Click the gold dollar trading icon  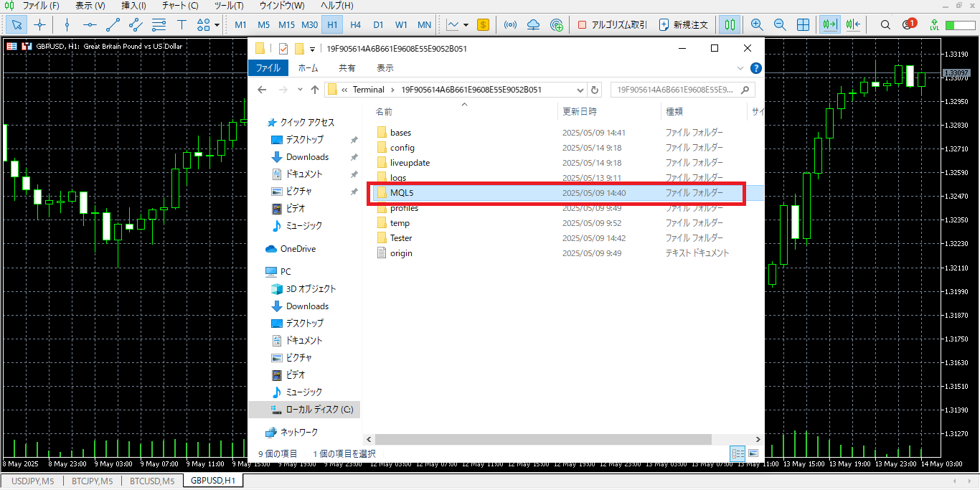[x=483, y=24]
